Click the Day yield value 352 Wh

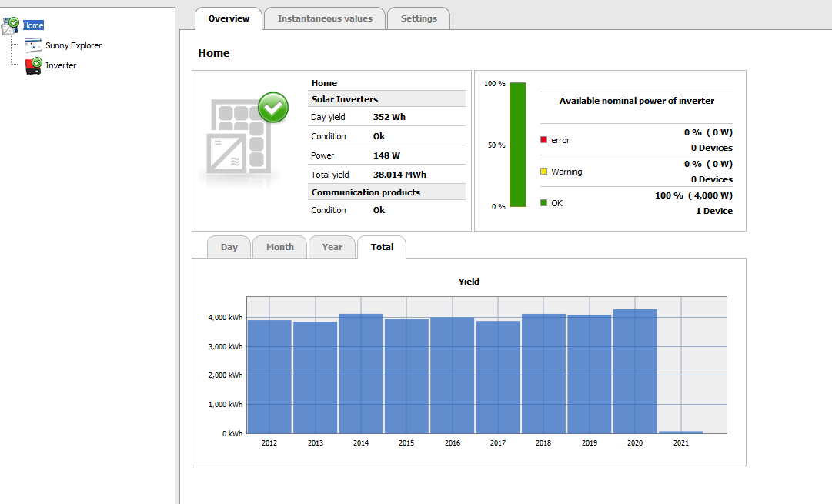[x=389, y=117]
